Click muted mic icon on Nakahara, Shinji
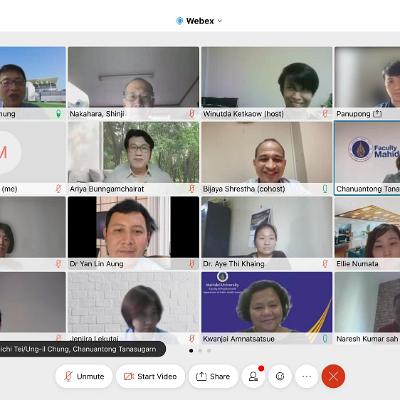Viewport: 400px width, 400px height. (x=192, y=114)
